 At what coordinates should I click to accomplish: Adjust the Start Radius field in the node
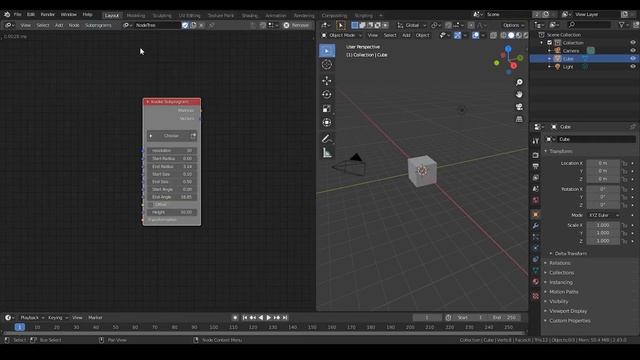tap(172, 158)
